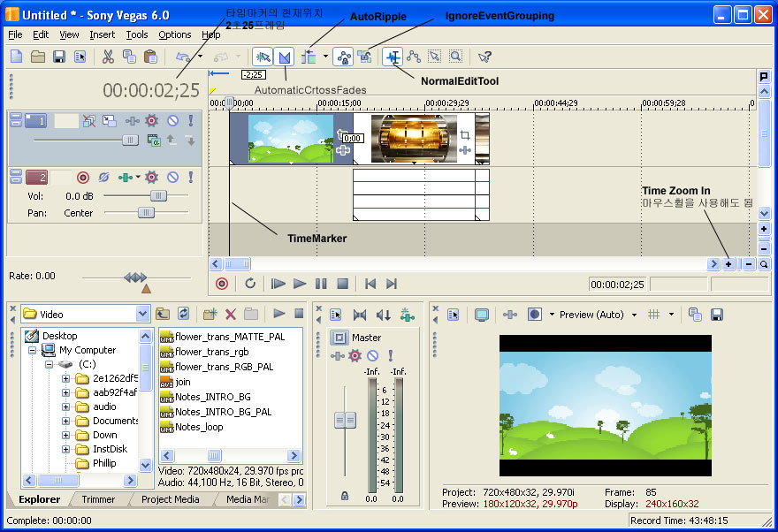
Task: Select the flower_trans_rgb file
Action: point(205,352)
